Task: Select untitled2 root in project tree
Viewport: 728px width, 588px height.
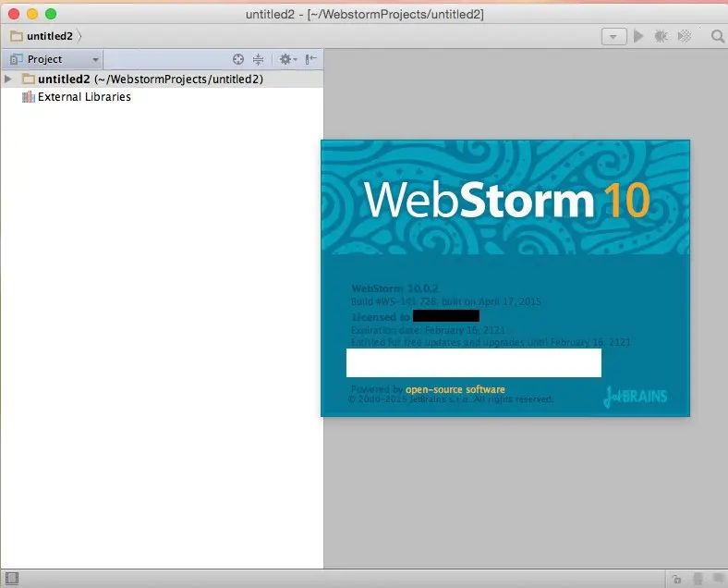Action: pos(162,79)
